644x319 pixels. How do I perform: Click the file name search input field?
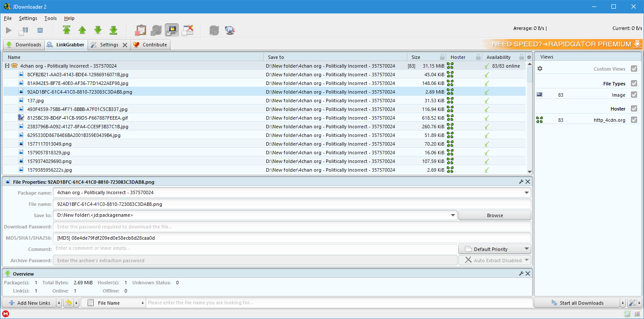[339, 303]
